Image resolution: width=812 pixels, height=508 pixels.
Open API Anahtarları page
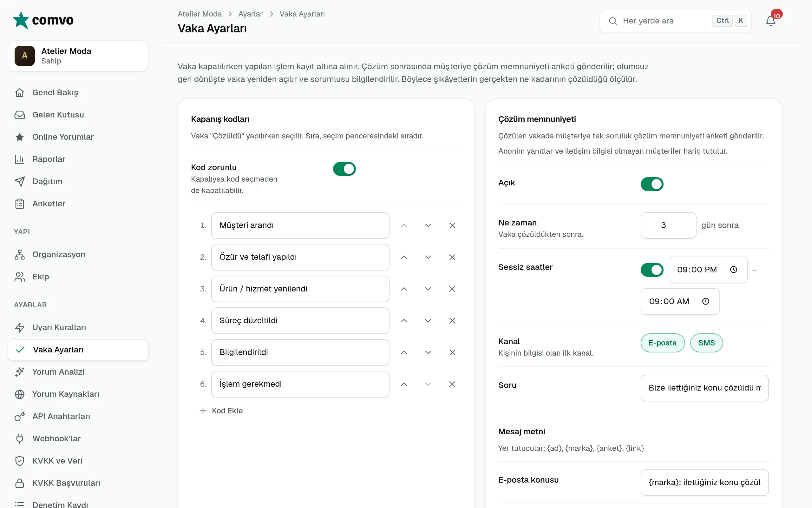pos(78,416)
